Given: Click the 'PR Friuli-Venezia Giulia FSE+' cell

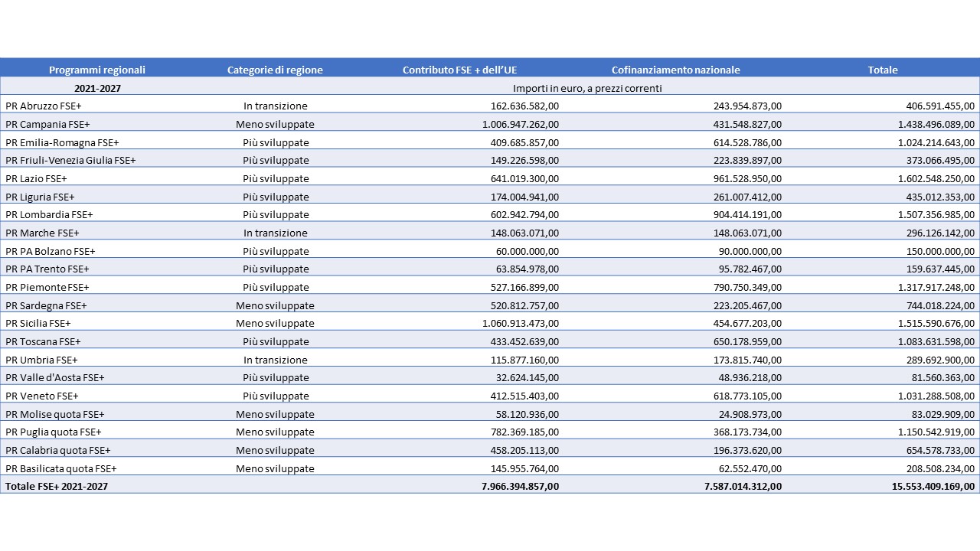Looking at the screenshot, I should [x=70, y=160].
